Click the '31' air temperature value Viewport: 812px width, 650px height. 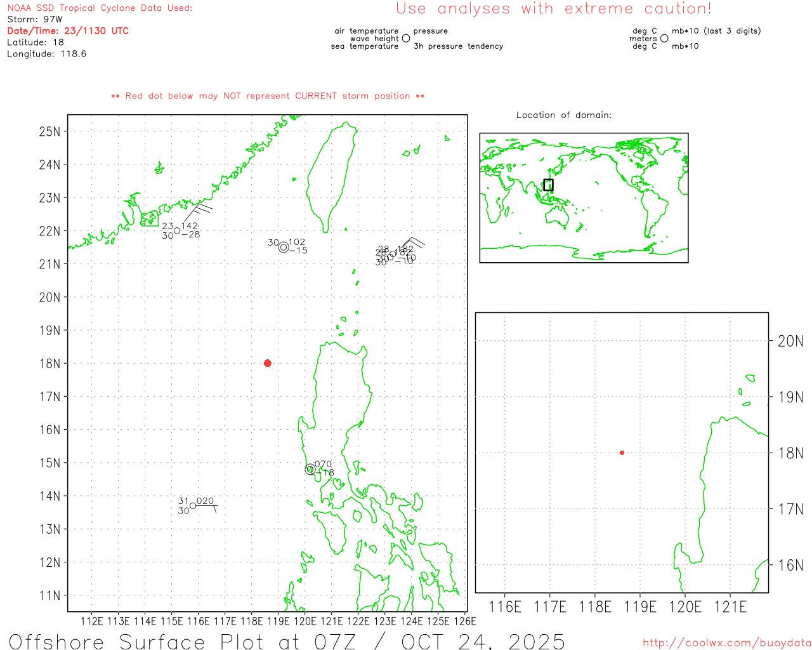[183, 501]
